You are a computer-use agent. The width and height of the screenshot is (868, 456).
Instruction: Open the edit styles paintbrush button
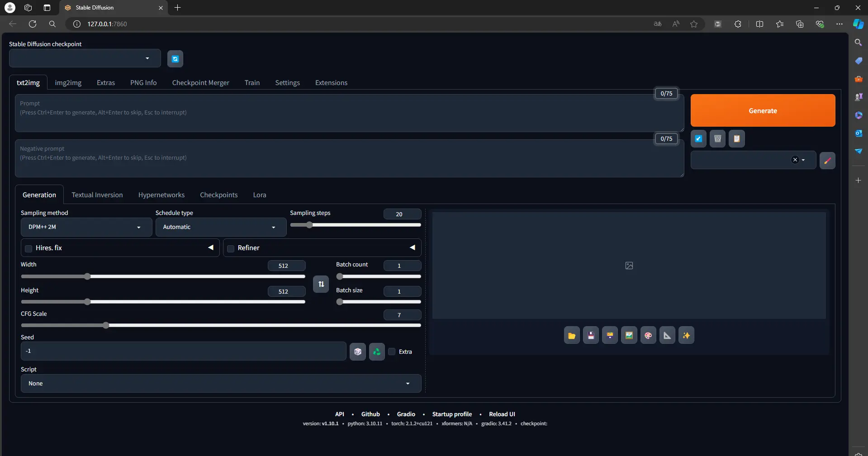827,160
